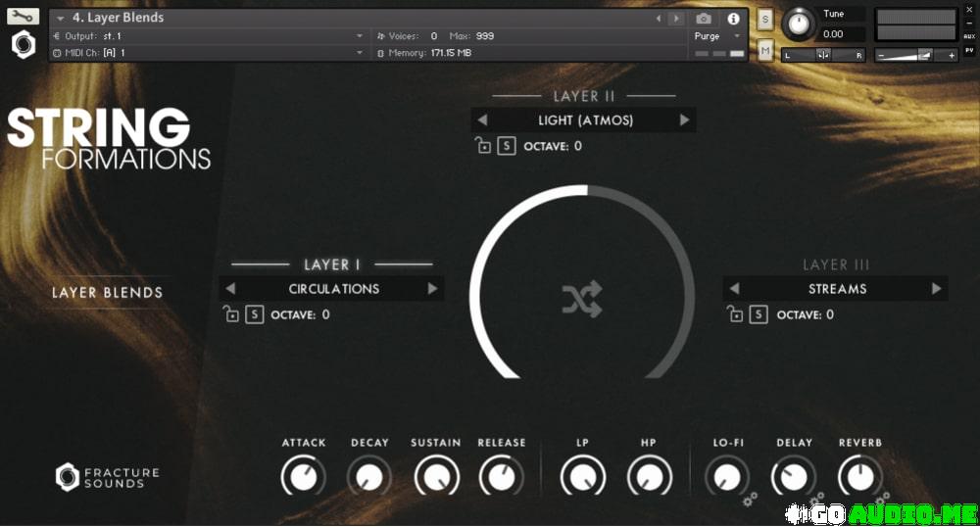
Task: Click the SUSTAIN knob
Action: (x=436, y=477)
